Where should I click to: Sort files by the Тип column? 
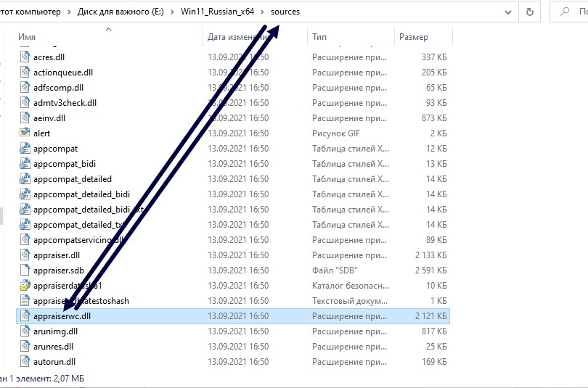pyautogui.click(x=319, y=36)
